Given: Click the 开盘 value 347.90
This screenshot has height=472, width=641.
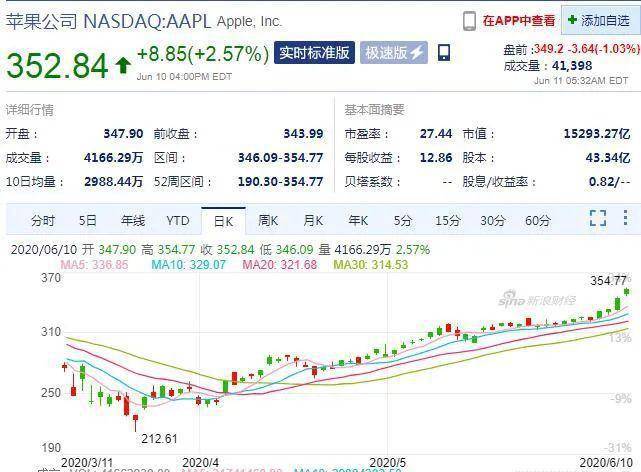Looking at the screenshot, I should point(123,134).
